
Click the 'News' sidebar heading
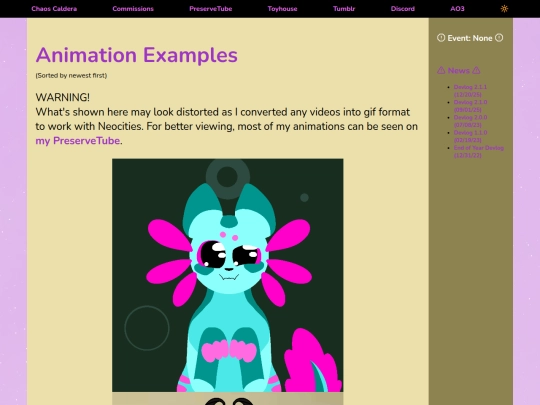coord(458,71)
